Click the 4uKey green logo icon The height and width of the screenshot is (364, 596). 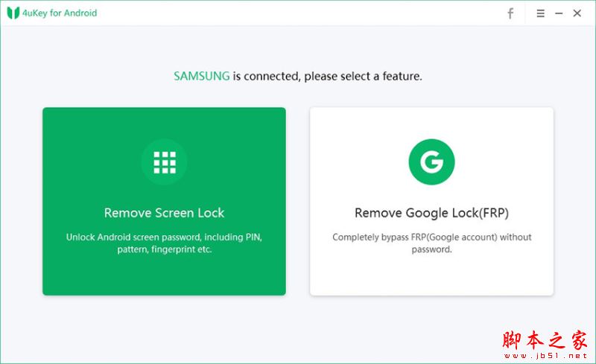coord(13,13)
